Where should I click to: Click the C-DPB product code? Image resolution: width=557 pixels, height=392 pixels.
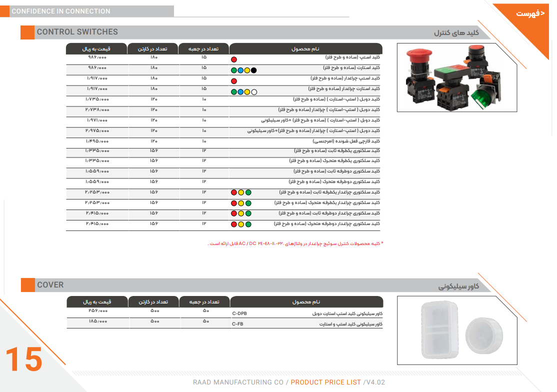click(x=239, y=313)
